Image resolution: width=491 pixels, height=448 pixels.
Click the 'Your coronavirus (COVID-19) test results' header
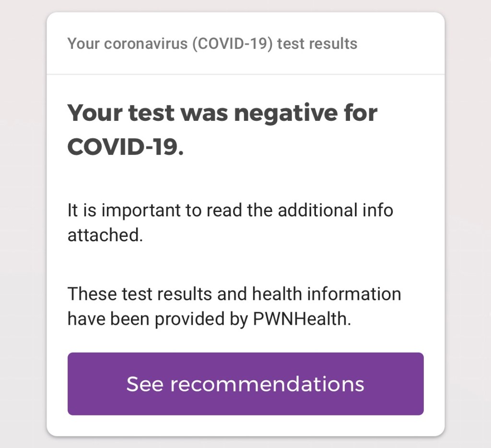click(212, 44)
